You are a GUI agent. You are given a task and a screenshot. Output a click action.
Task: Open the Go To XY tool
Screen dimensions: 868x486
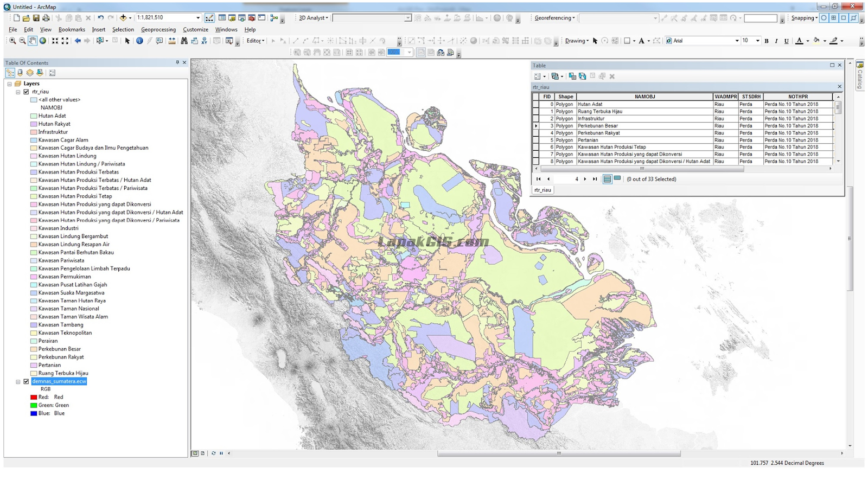tap(204, 41)
